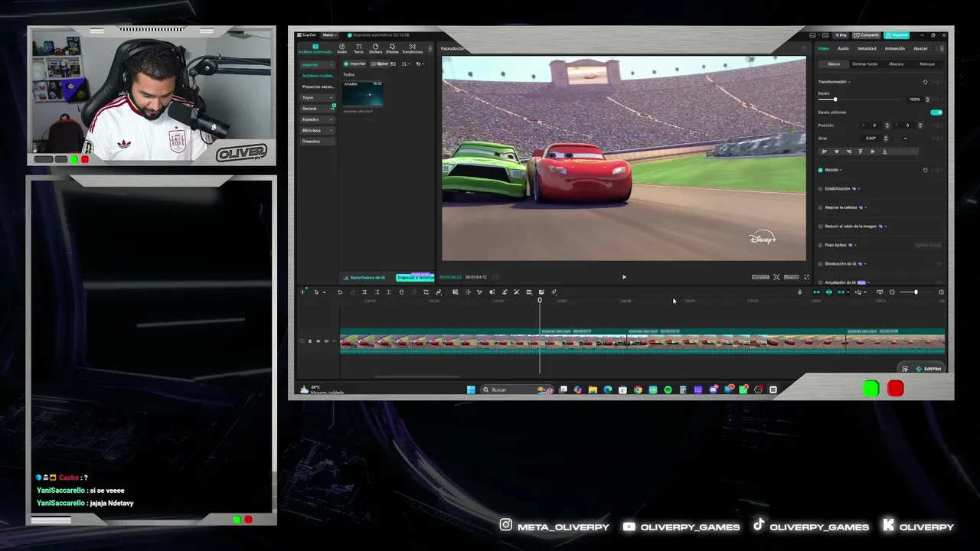Crop the selected clip
Image resolution: width=980 pixels, height=551 pixels.
(426, 292)
